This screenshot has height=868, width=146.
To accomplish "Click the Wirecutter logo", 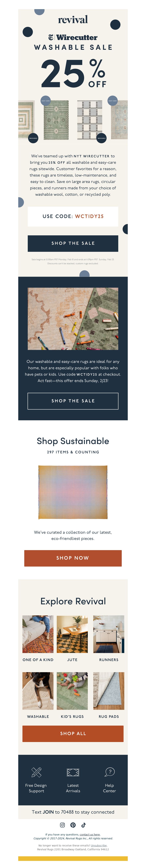I will point(73,37).
